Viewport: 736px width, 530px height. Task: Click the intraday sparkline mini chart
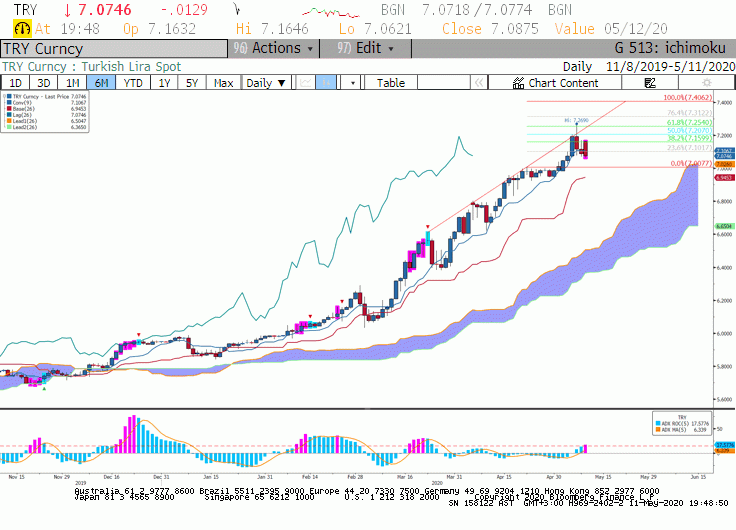click(x=330, y=12)
